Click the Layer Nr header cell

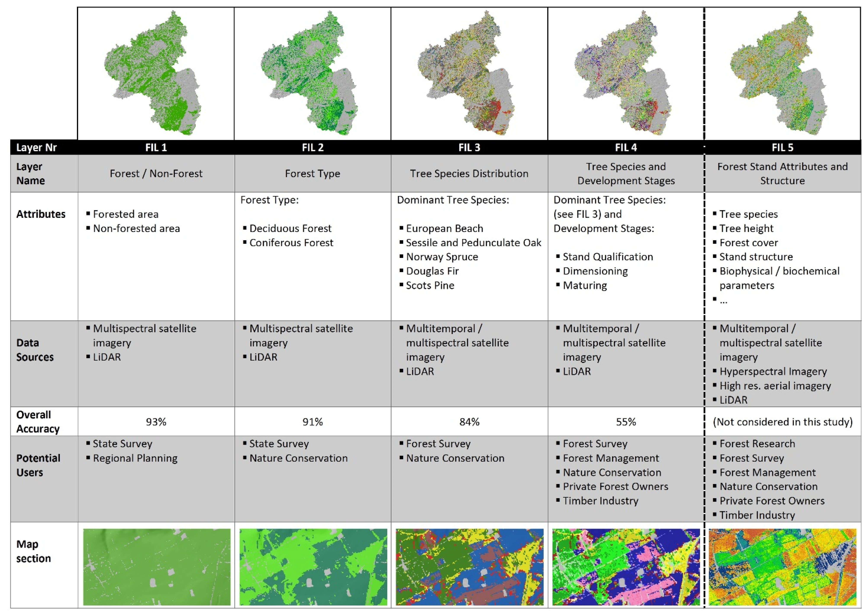point(36,147)
